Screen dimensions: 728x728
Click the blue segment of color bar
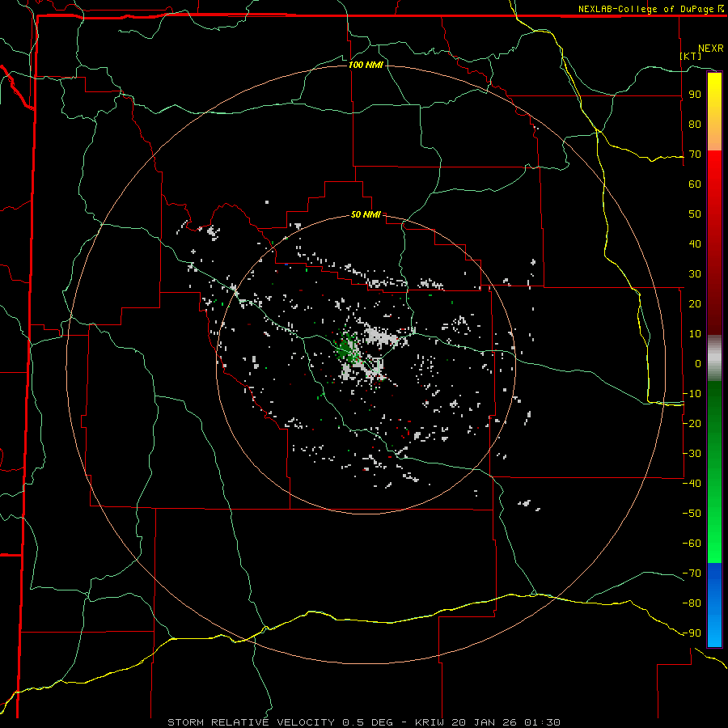tap(714, 604)
